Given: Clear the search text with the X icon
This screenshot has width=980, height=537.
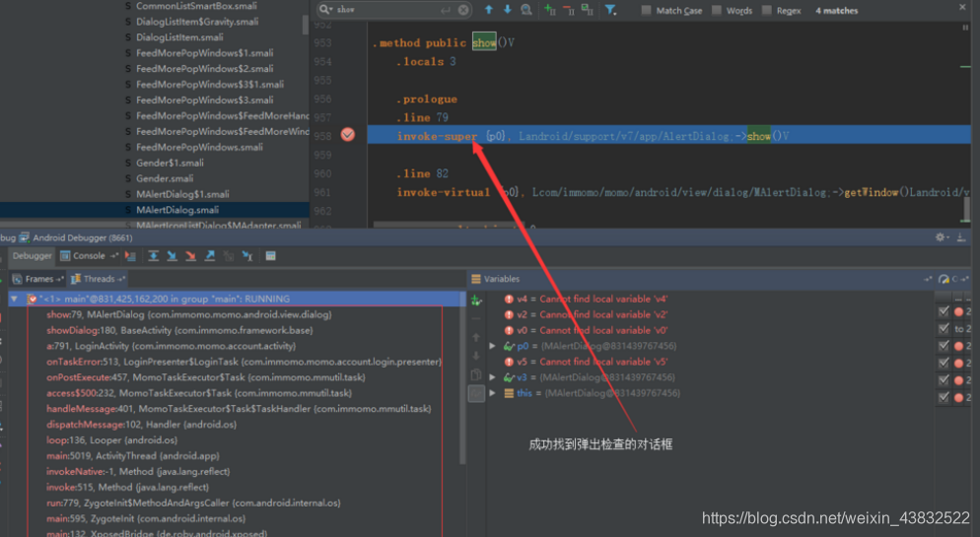Looking at the screenshot, I should (463, 10).
